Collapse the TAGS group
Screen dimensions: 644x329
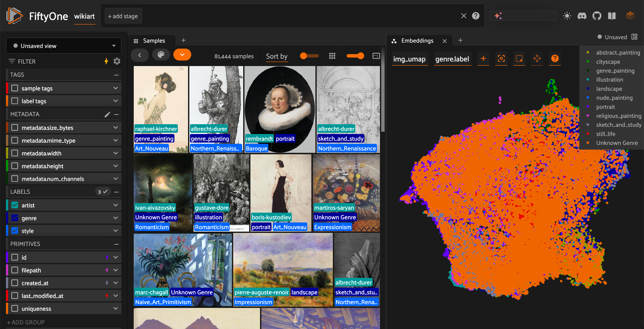116,75
